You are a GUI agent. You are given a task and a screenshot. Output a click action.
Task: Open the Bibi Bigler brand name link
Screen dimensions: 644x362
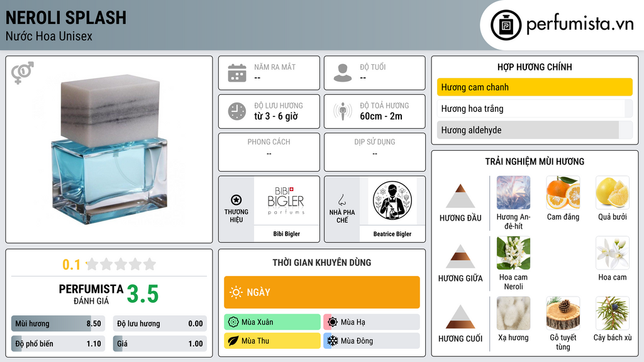286,234
